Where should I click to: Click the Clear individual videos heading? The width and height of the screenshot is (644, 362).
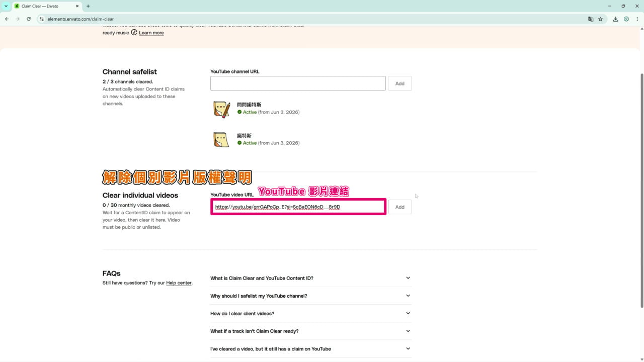[x=140, y=195]
